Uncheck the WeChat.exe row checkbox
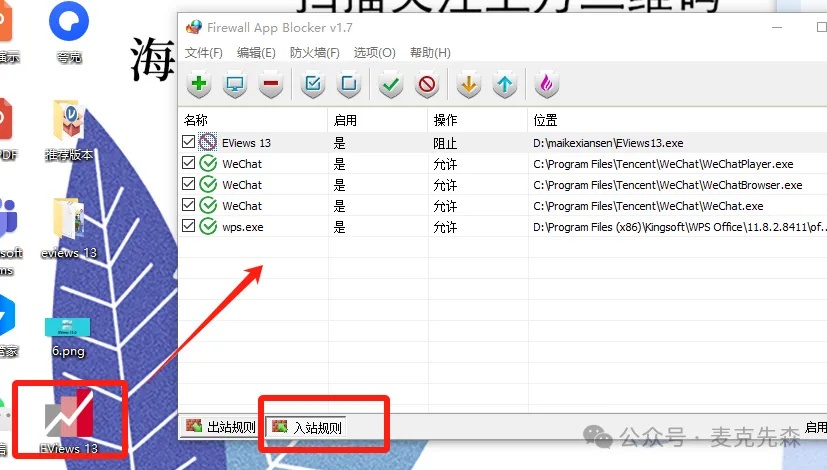The width and height of the screenshot is (827, 470). 188,205
